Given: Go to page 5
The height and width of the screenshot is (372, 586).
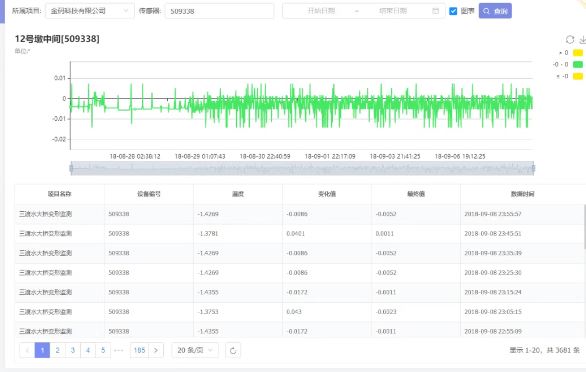Looking at the screenshot, I should (103, 350).
